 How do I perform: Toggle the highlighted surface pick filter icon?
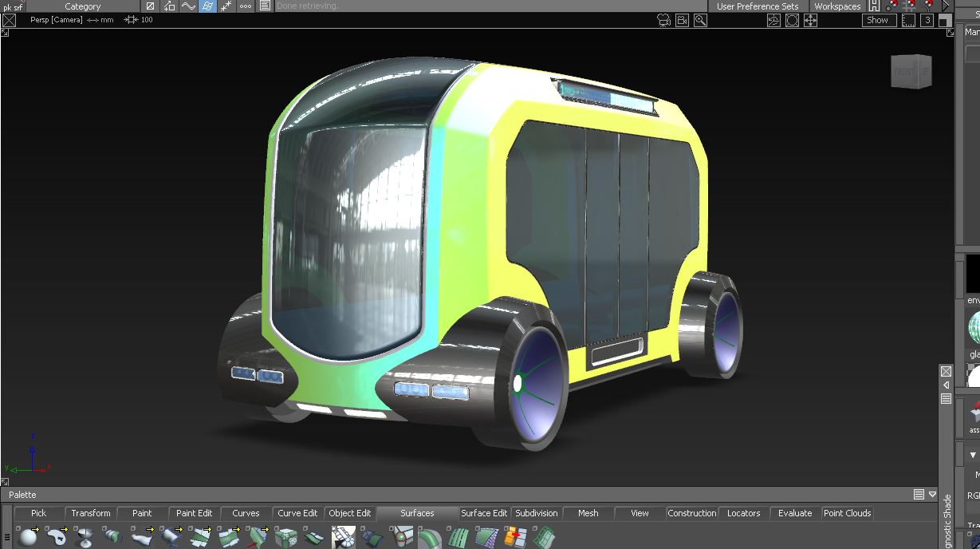(x=207, y=6)
